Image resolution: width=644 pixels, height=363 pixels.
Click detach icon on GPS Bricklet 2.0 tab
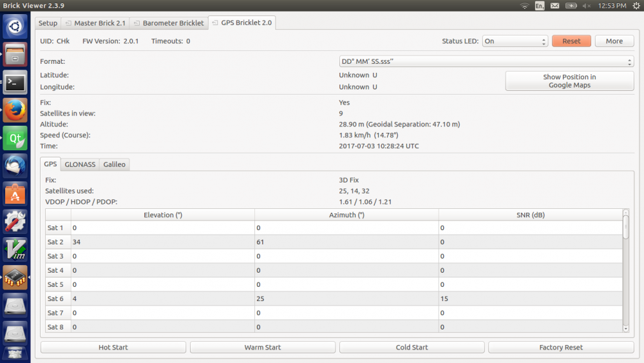point(214,23)
